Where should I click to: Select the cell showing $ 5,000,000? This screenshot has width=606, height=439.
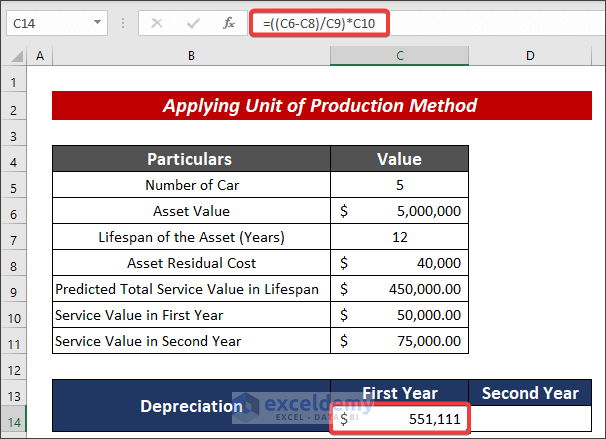(399, 211)
